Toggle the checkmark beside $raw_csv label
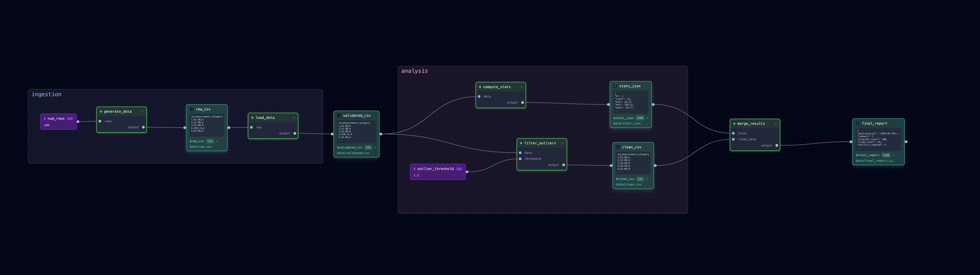 [217, 141]
